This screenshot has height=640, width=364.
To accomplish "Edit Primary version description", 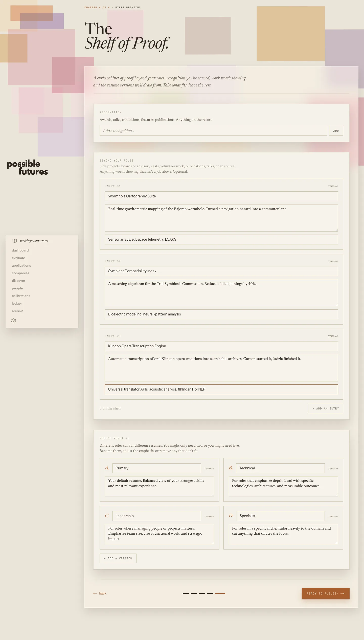I will (x=159, y=486).
